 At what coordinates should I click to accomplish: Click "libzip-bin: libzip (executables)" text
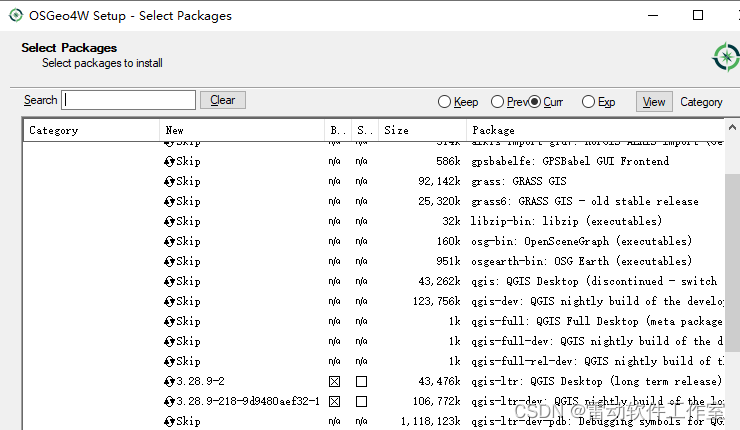[566, 221]
